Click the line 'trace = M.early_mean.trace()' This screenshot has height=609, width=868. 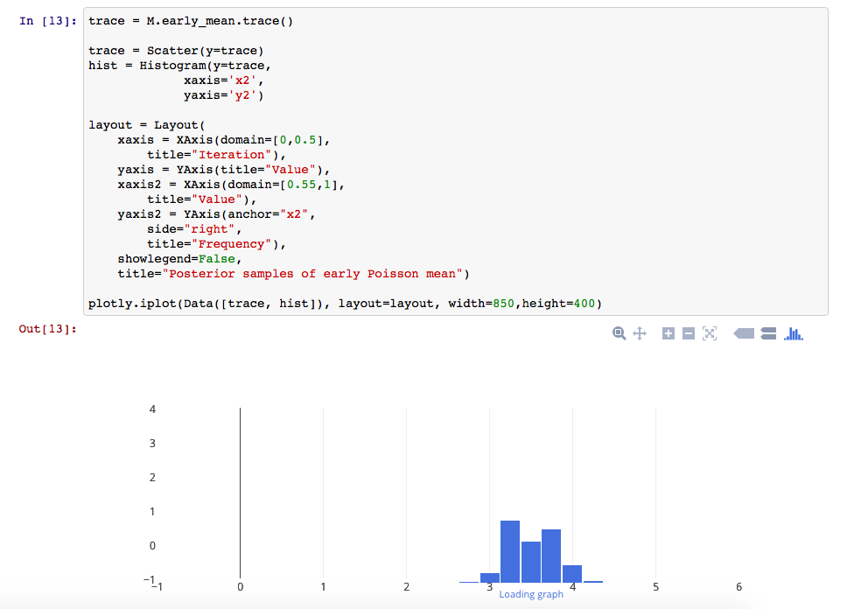pyautogui.click(x=191, y=21)
